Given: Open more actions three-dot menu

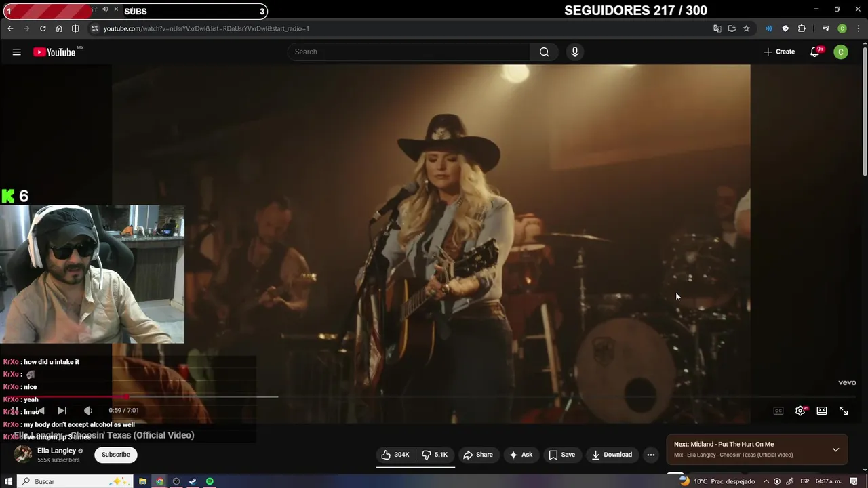Looking at the screenshot, I should coord(651,455).
